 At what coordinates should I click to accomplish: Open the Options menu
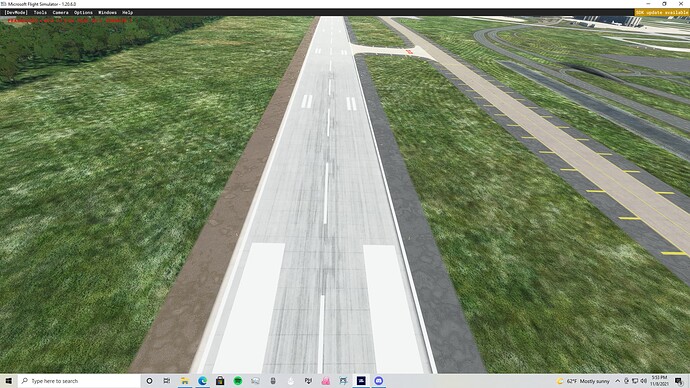click(x=83, y=12)
